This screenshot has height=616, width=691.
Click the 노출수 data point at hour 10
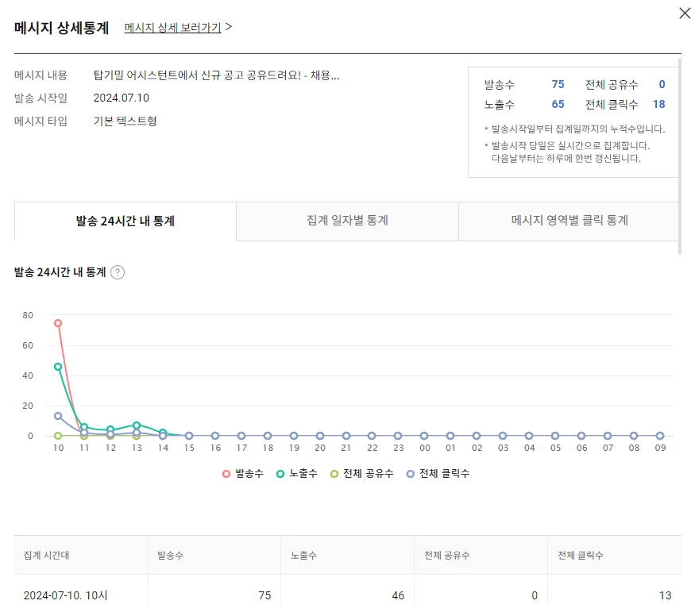click(x=58, y=367)
